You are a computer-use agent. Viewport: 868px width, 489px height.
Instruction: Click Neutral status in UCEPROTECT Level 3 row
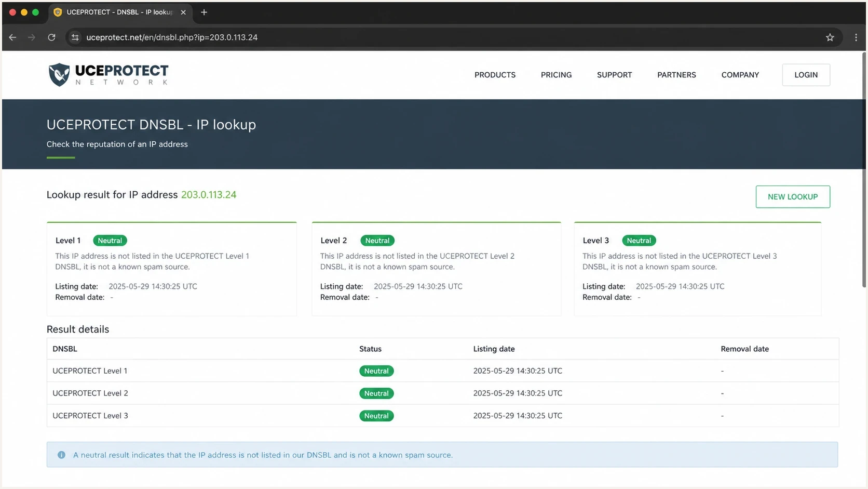[x=376, y=416]
